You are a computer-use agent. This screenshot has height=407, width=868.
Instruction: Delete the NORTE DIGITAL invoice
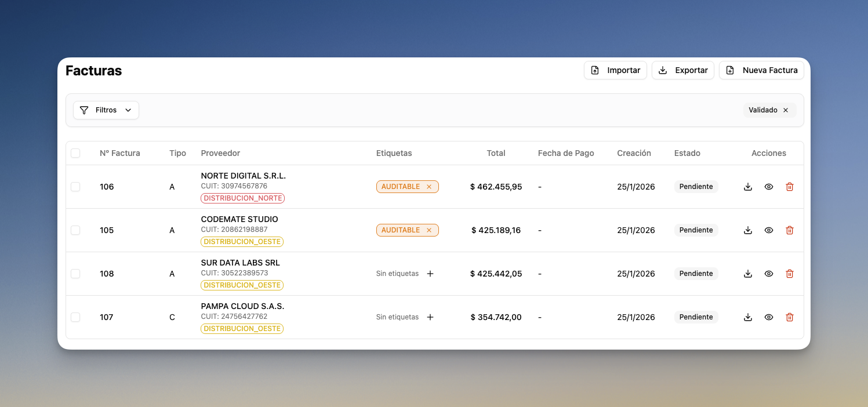click(789, 187)
